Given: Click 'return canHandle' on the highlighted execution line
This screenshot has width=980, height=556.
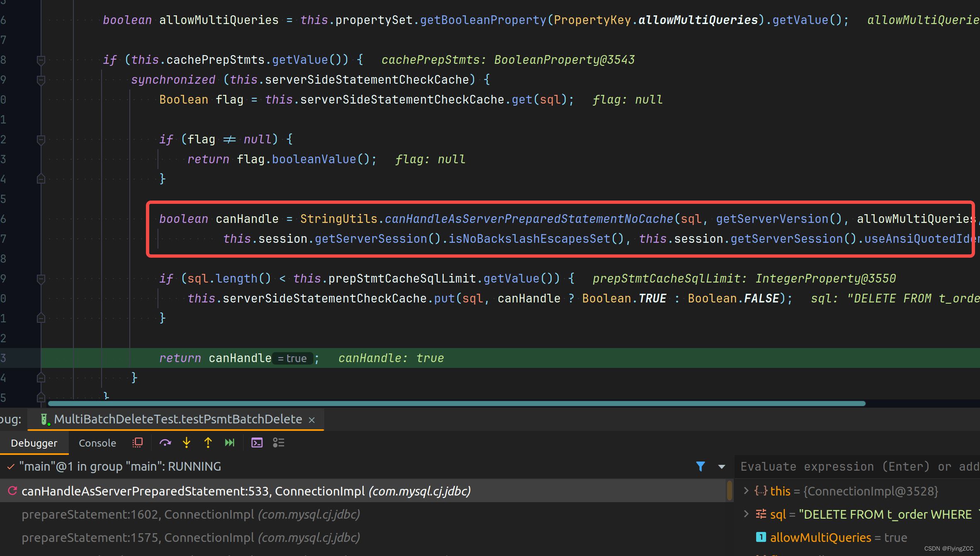Looking at the screenshot, I should point(215,358).
